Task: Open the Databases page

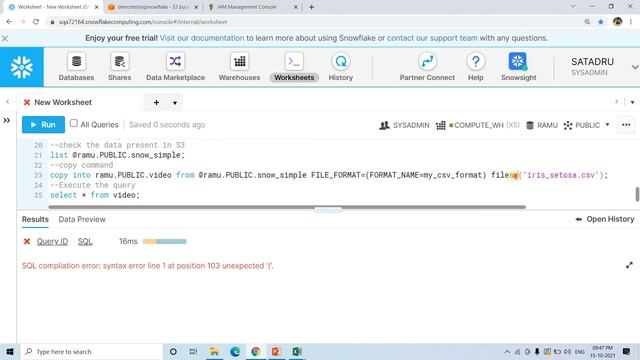Action: coord(76,67)
